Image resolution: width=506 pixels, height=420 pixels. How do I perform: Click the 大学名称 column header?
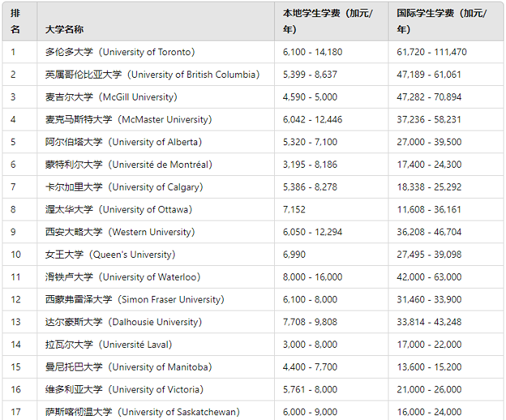(x=156, y=21)
